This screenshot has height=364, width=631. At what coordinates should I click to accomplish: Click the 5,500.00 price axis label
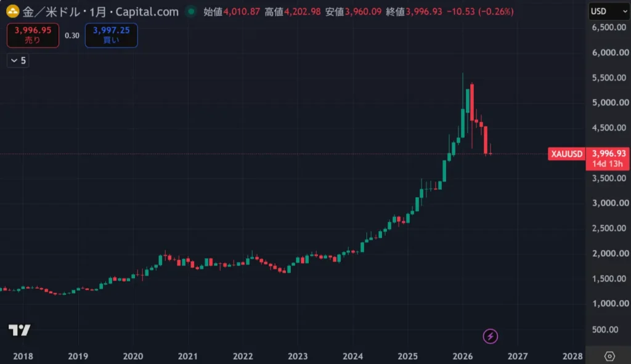609,78
